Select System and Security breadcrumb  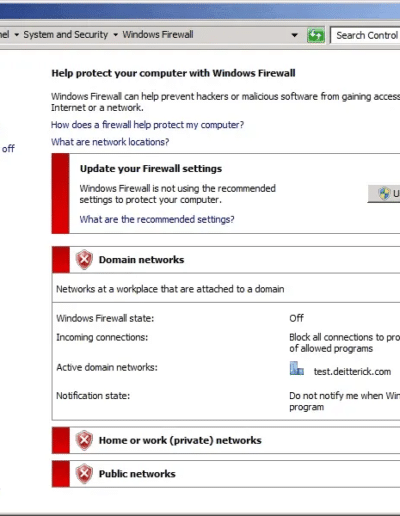pyautogui.click(x=66, y=35)
